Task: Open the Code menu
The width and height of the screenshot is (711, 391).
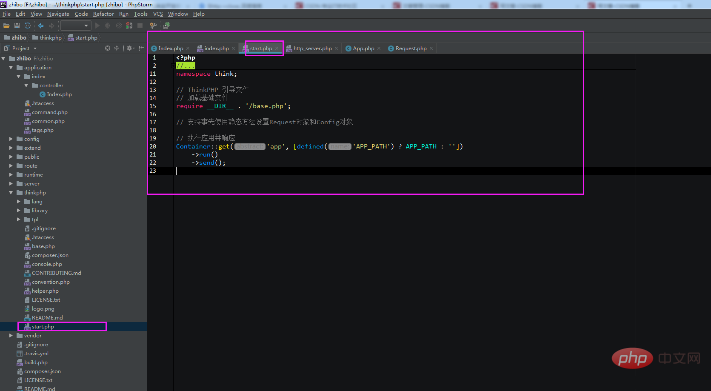Action: [x=81, y=14]
